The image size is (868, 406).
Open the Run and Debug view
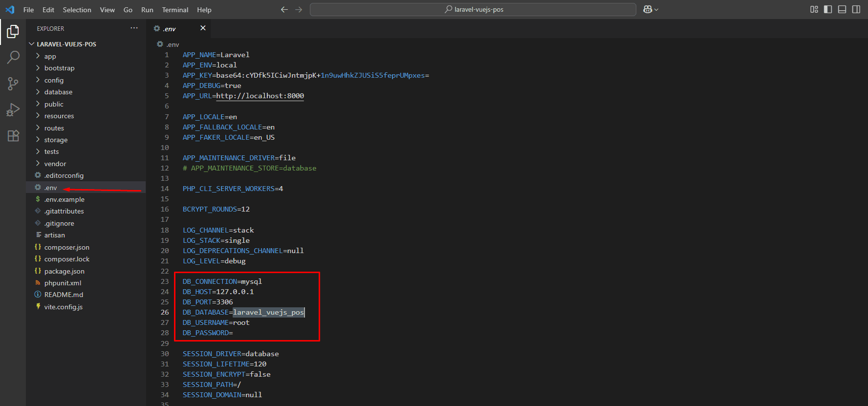point(13,110)
